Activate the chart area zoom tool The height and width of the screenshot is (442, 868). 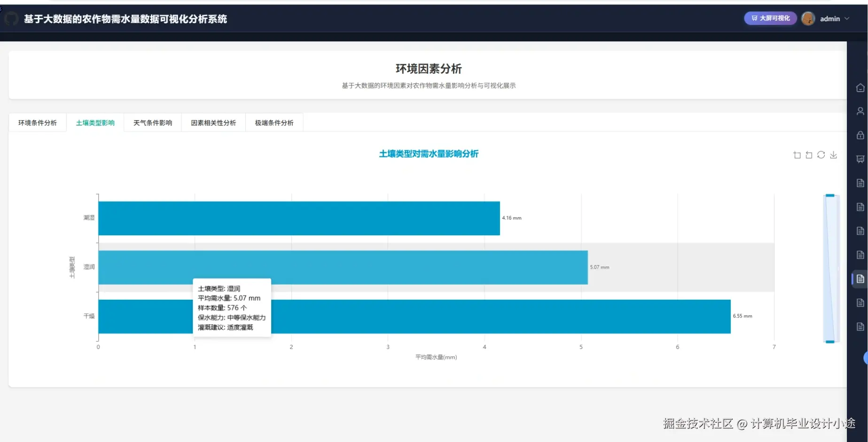(x=797, y=155)
